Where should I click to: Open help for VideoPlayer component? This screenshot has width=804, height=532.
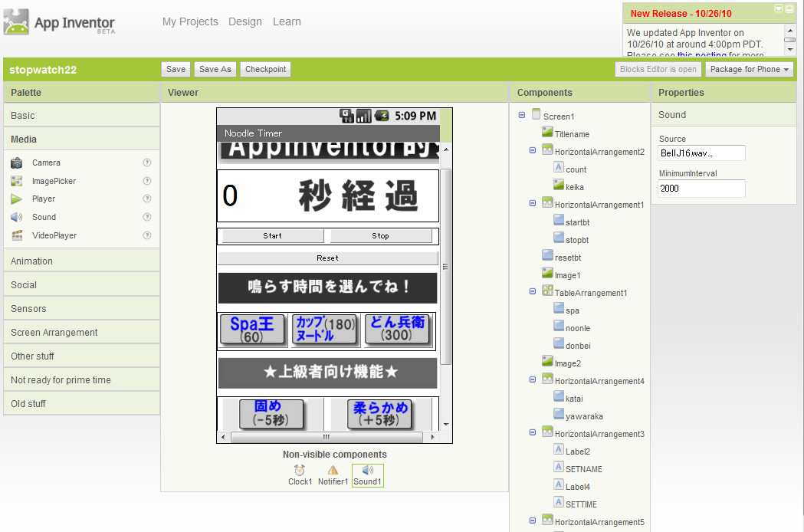click(x=147, y=235)
